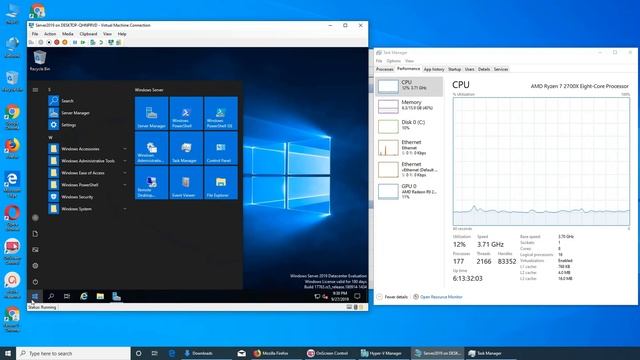
Task: Open the Options menu in Task Manager
Action: (x=393, y=61)
